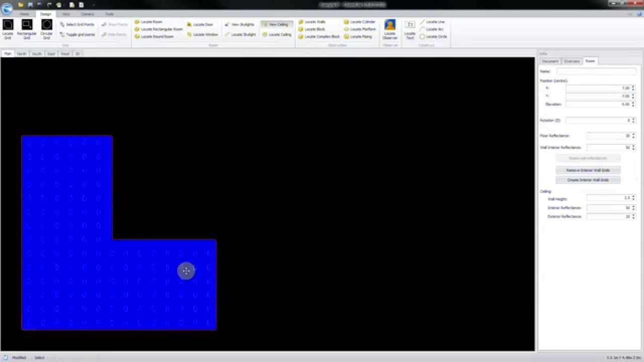Switch to the West view tab

point(65,54)
